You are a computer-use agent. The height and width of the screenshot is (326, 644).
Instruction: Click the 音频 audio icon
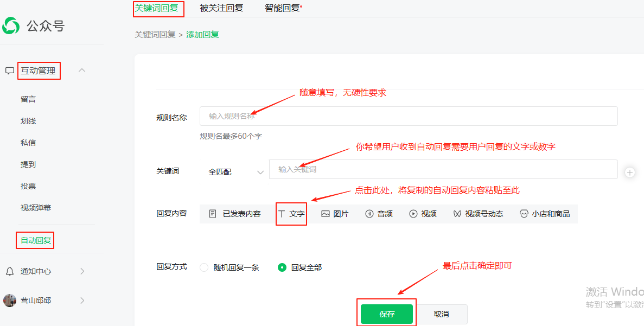[369, 214]
